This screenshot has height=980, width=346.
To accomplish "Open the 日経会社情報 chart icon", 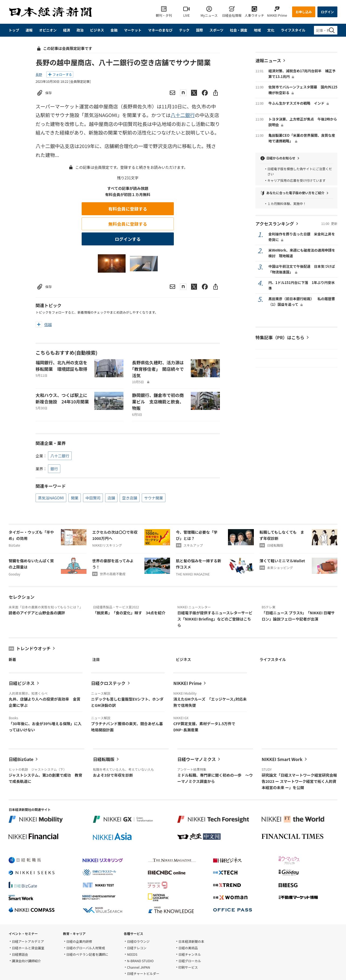I will [x=231, y=9].
